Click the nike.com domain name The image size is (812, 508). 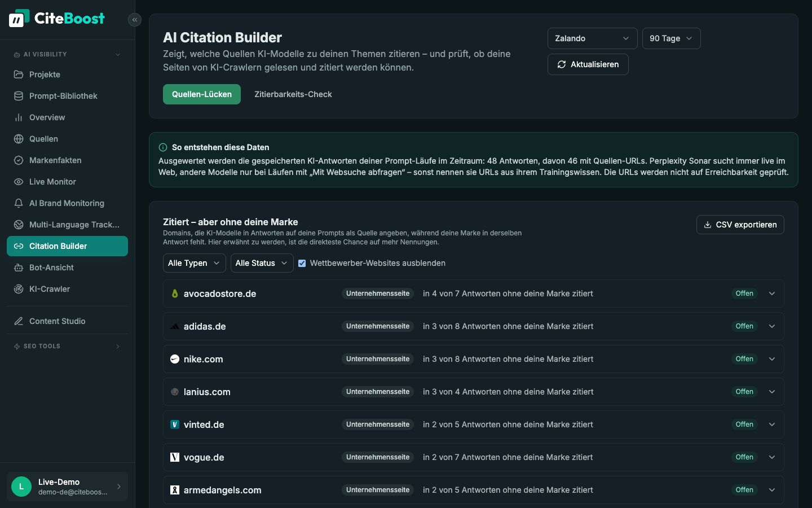point(204,359)
